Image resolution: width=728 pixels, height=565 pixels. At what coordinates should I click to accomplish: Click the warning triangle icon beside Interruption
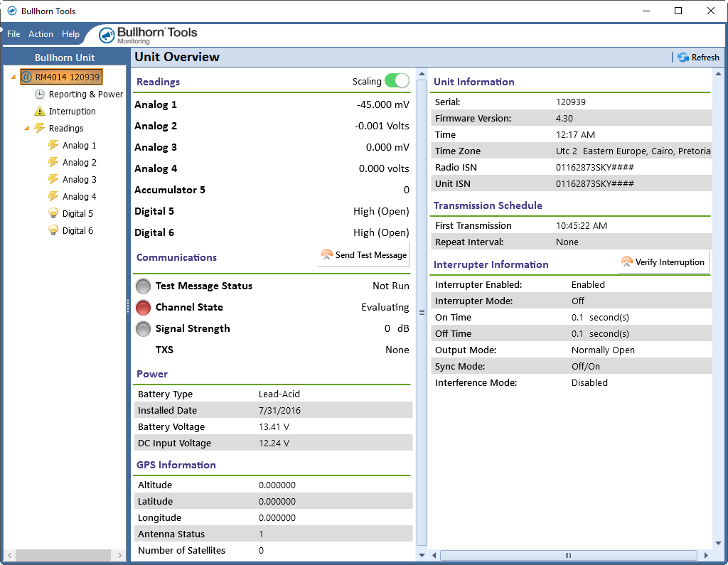click(40, 112)
